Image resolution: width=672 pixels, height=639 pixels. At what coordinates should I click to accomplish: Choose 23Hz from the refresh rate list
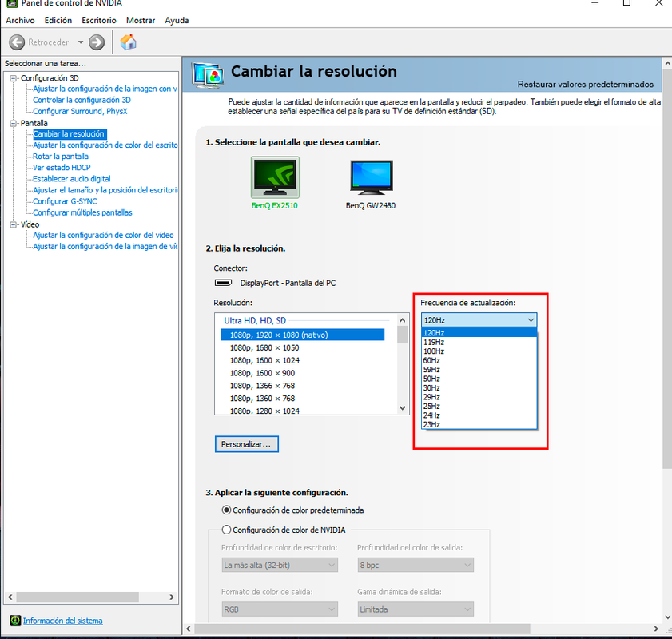tap(479, 424)
